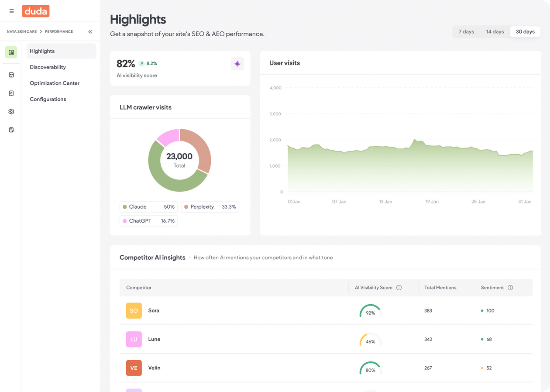Open the hamburger menu icon
Image resolution: width=550 pixels, height=392 pixels.
tap(12, 11)
